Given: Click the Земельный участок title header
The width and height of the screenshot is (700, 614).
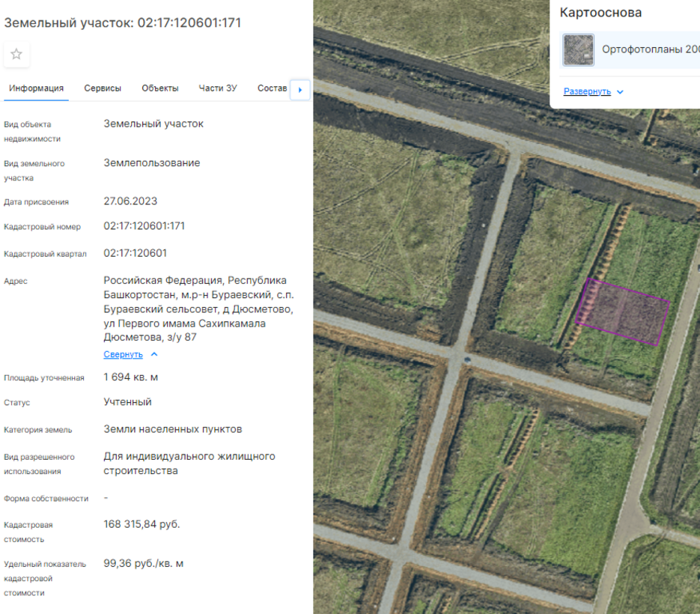Looking at the screenshot, I should [123, 23].
